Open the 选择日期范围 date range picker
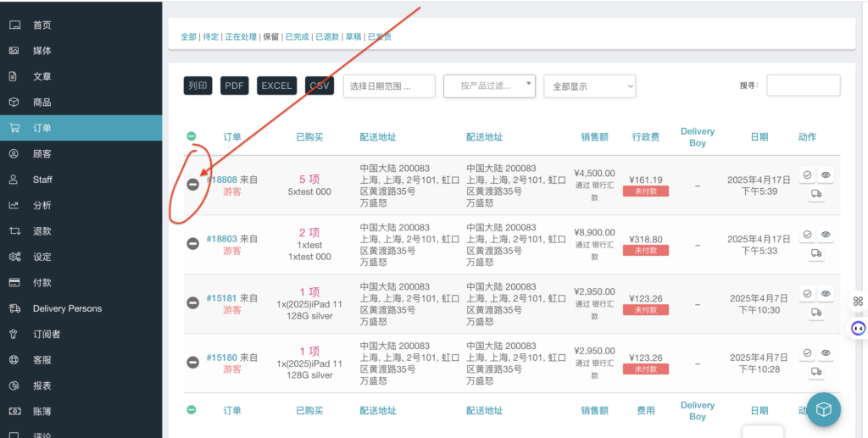The width and height of the screenshot is (868, 438). click(388, 86)
